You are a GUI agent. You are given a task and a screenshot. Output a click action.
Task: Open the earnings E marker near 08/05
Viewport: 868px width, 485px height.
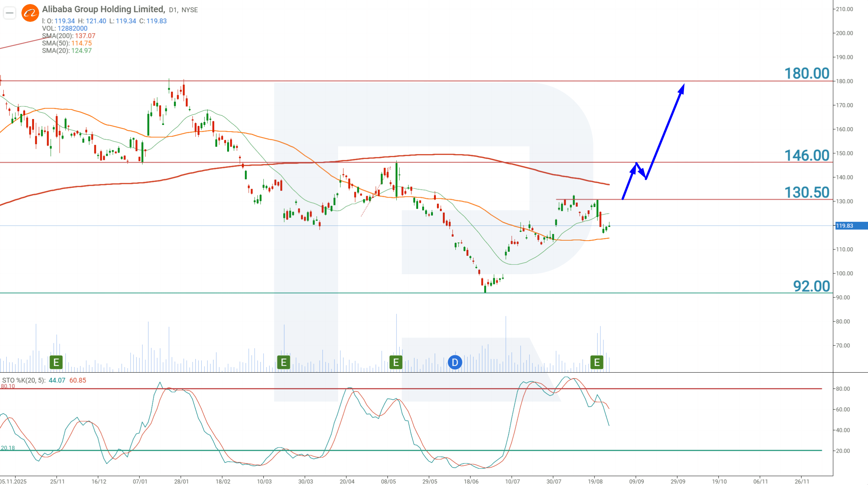[396, 362]
